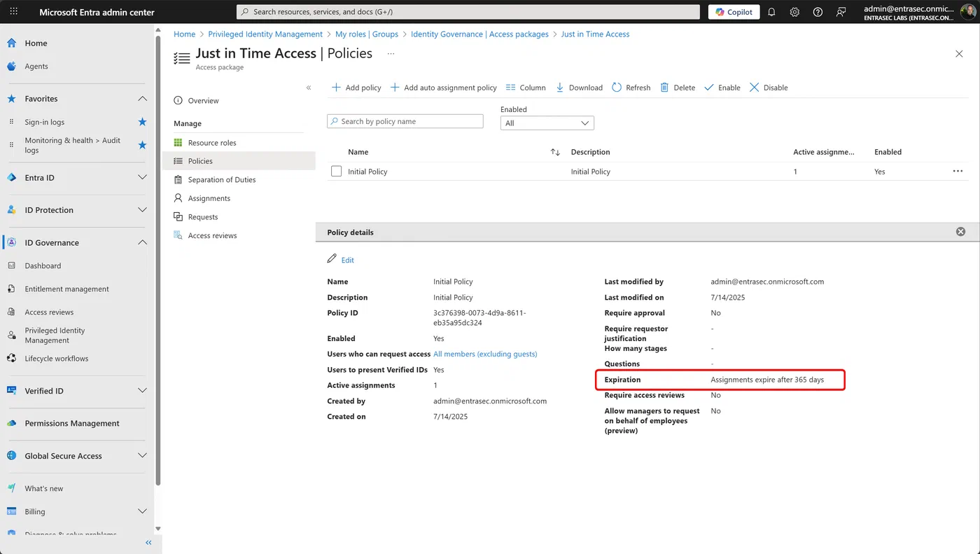Click the All members (excluding guests) link
The image size is (980, 554).
pos(485,354)
